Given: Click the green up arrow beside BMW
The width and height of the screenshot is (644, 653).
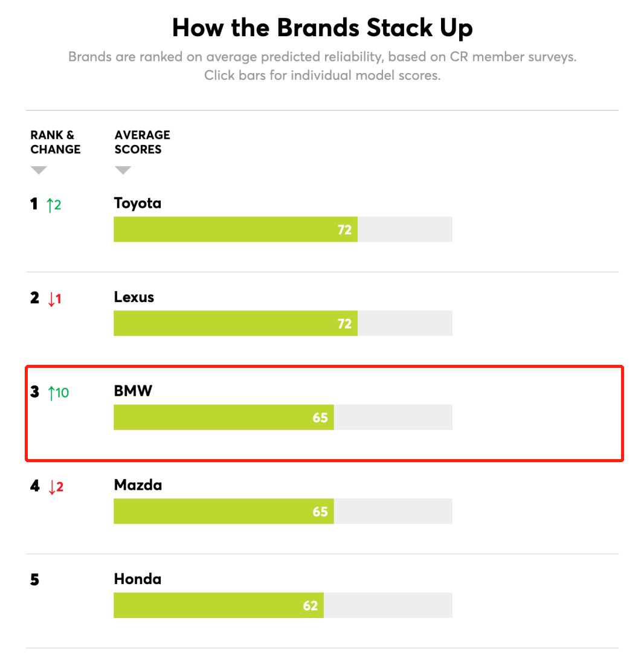Looking at the screenshot, I should [51, 393].
